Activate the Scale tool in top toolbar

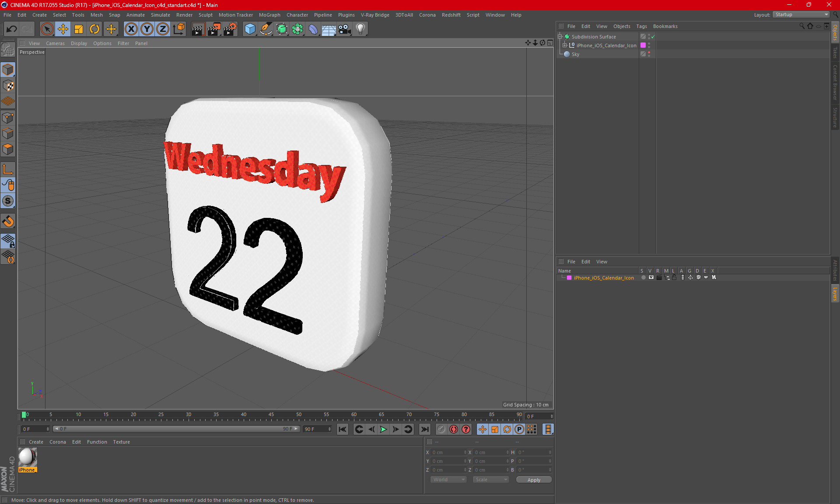coord(79,29)
